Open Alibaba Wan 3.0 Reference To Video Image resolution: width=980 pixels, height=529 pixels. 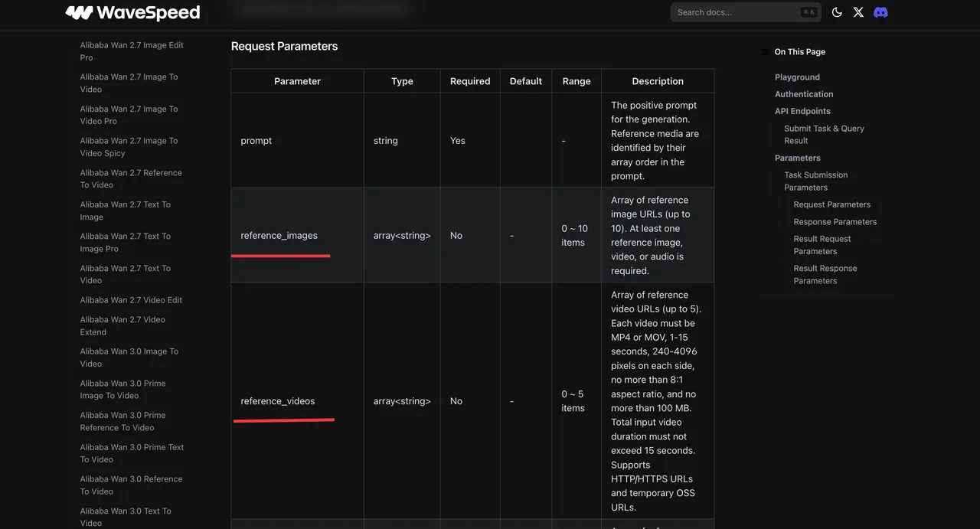[x=131, y=485]
